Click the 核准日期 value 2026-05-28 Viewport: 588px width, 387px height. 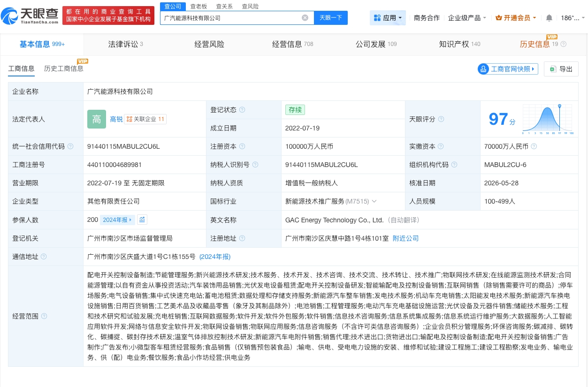(501, 183)
